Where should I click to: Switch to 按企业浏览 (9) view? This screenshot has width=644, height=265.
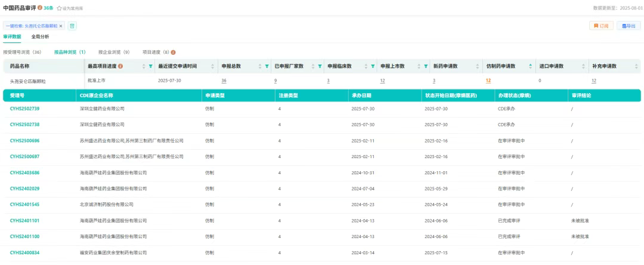click(114, 53)
